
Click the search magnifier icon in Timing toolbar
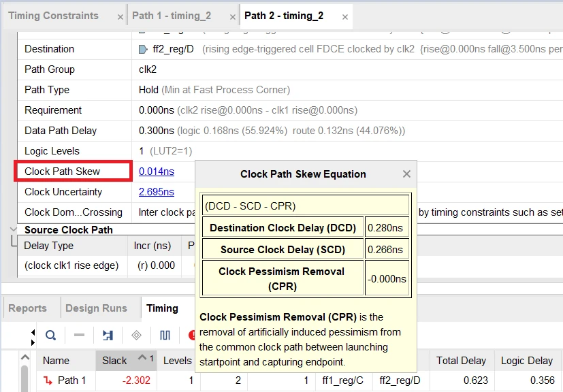pos(50,336)
